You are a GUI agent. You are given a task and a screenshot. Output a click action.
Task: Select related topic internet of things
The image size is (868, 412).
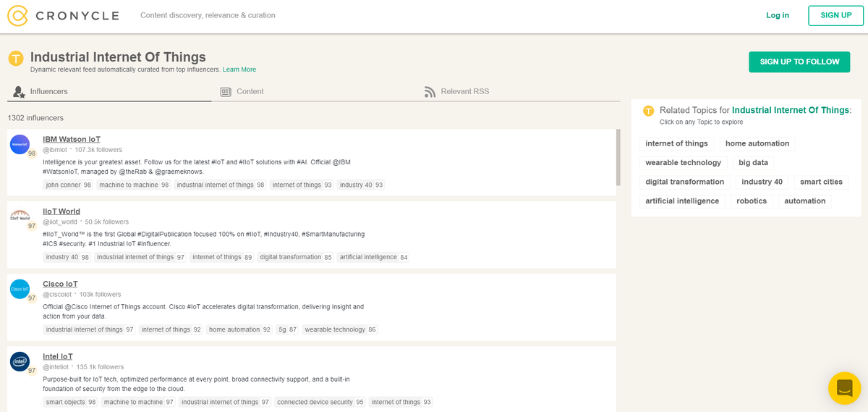tap(677, 143)
